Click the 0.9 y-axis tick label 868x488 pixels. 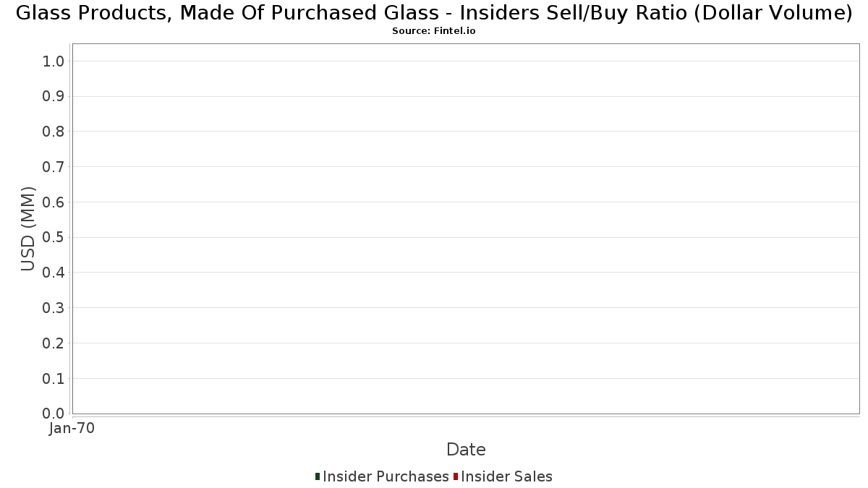click(54, 97)
